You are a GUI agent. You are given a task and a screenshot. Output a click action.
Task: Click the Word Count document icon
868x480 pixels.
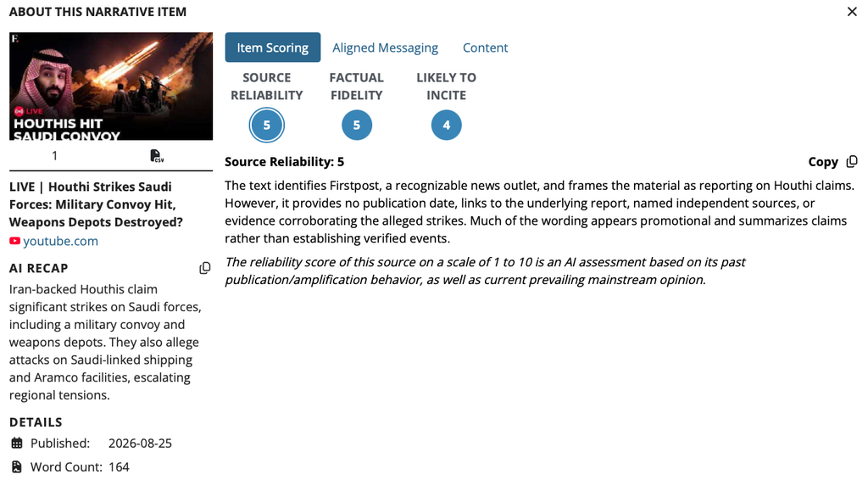[x=17, y=466]
